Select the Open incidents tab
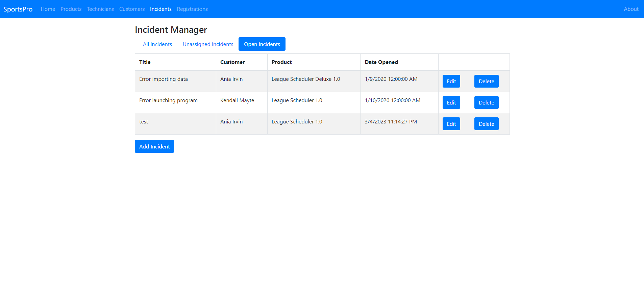644x303 pixels. coord(262,44)
